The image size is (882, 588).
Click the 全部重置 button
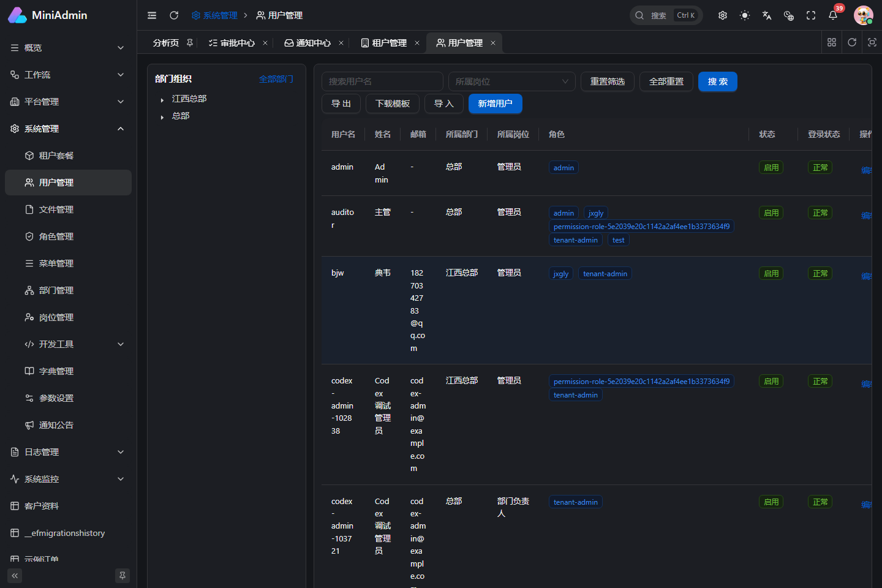point(666,81)
